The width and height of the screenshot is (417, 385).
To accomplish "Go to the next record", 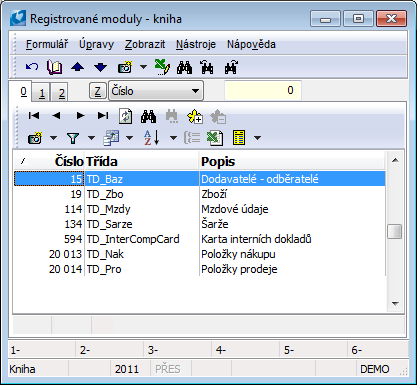I will pos(80,116).
